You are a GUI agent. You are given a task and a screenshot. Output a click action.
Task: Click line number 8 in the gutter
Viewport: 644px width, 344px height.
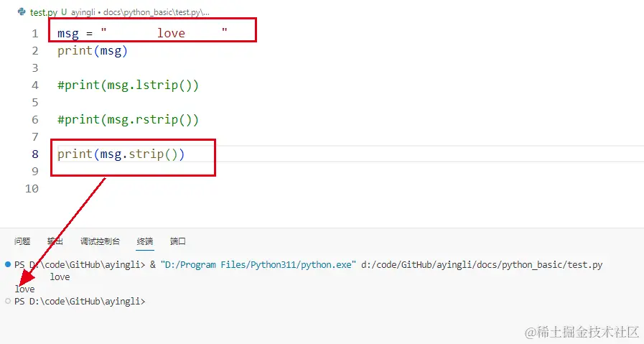point(35,154)
